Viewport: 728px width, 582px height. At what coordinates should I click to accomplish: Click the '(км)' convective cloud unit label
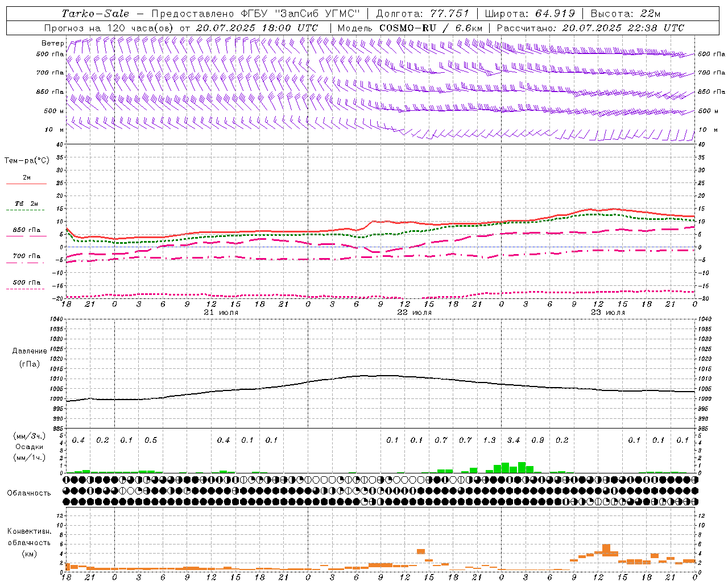tap(29, 554)
